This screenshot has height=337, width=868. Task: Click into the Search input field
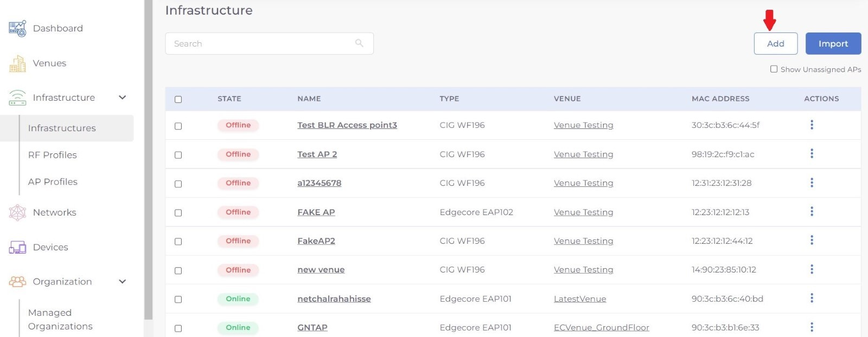coord(260,43)
